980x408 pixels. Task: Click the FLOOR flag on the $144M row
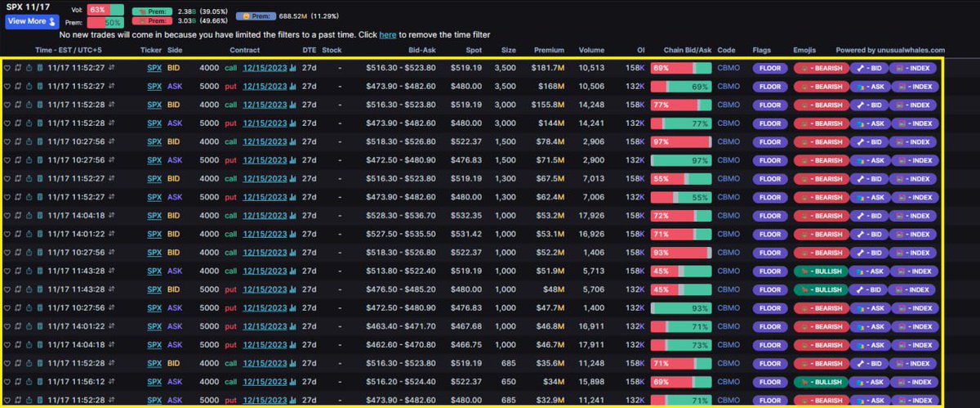[770, 123]
